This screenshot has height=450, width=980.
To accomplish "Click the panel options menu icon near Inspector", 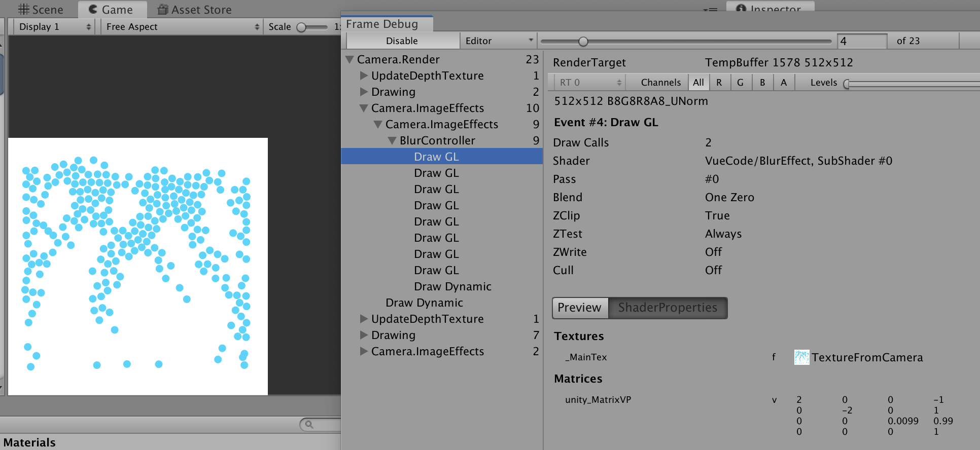I will (x=710, y=9).
